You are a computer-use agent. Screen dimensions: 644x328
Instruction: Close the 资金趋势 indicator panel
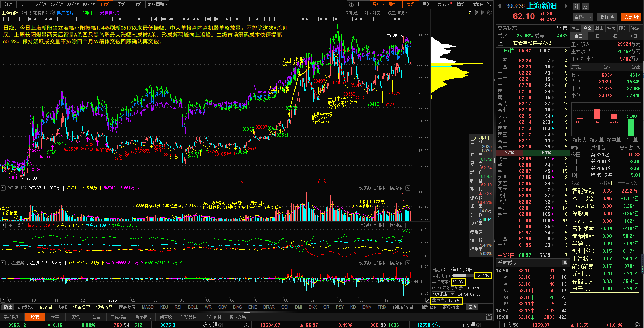408,263
